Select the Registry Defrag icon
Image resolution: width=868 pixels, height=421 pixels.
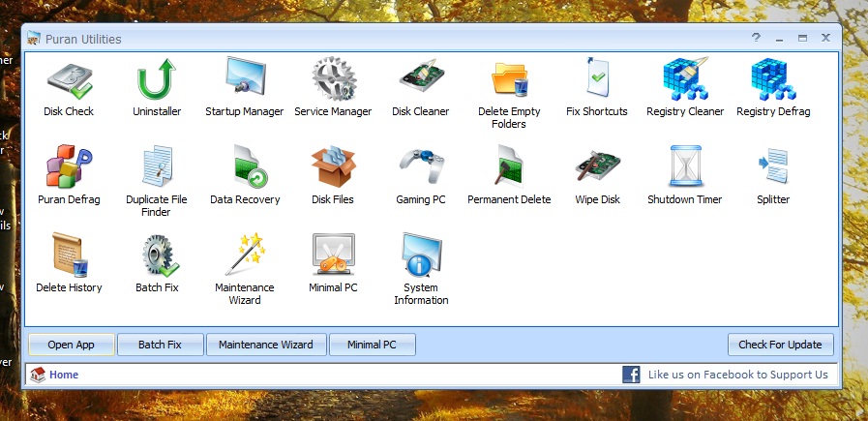(x=773, y=79)
